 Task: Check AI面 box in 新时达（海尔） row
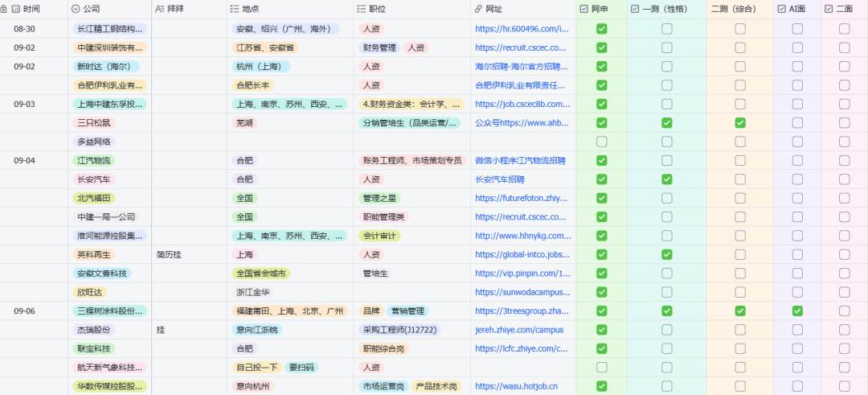797,67
